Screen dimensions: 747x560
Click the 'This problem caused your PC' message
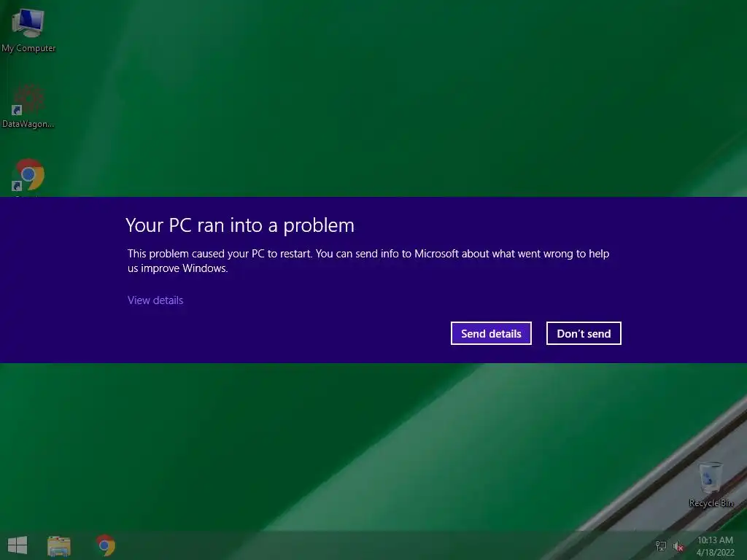[368, 261]
